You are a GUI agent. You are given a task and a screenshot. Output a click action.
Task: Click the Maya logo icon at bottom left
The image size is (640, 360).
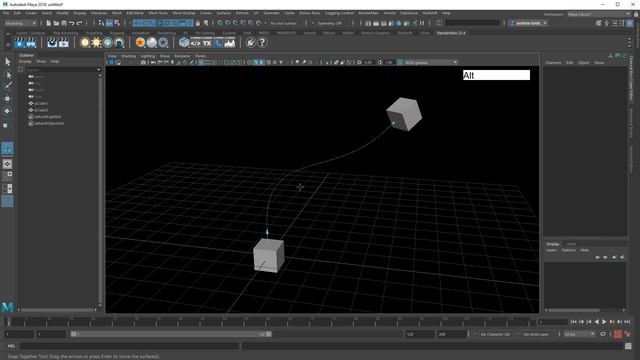(7, 307)
